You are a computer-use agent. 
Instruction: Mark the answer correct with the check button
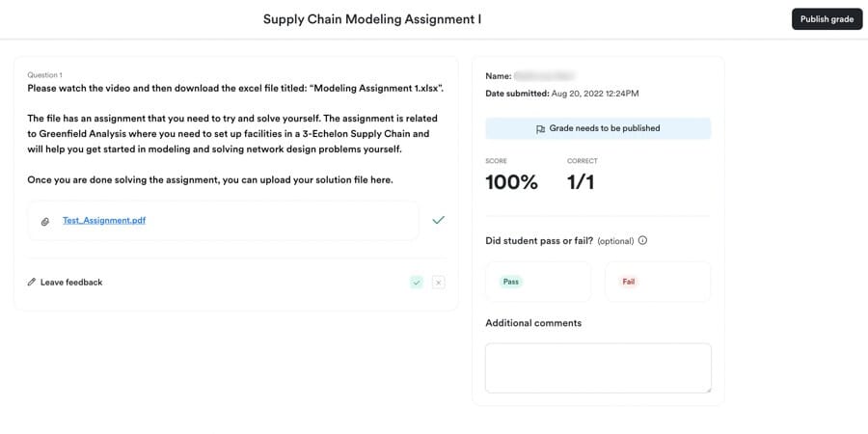[416, 283]
